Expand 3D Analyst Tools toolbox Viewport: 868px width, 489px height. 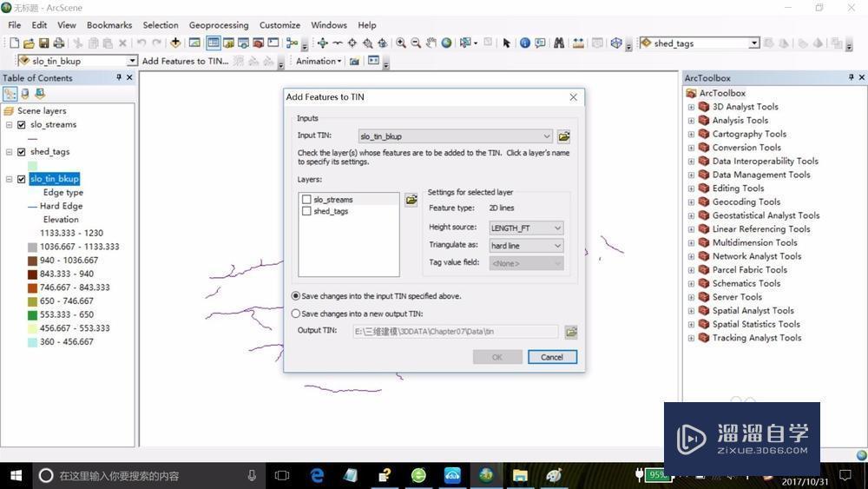[x=691, y=107]
